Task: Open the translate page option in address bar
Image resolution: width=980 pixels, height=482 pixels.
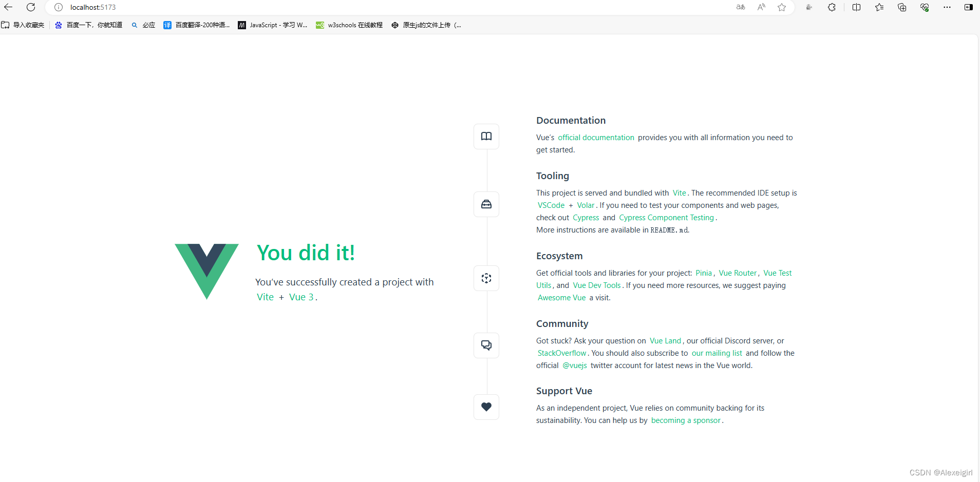Action: pos(741,7)
